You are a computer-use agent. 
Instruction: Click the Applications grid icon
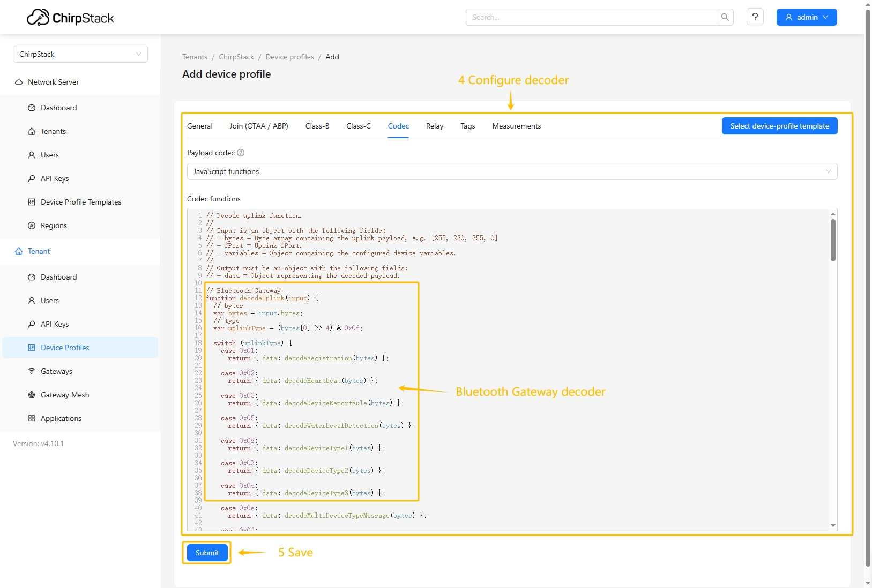(32, 418)
